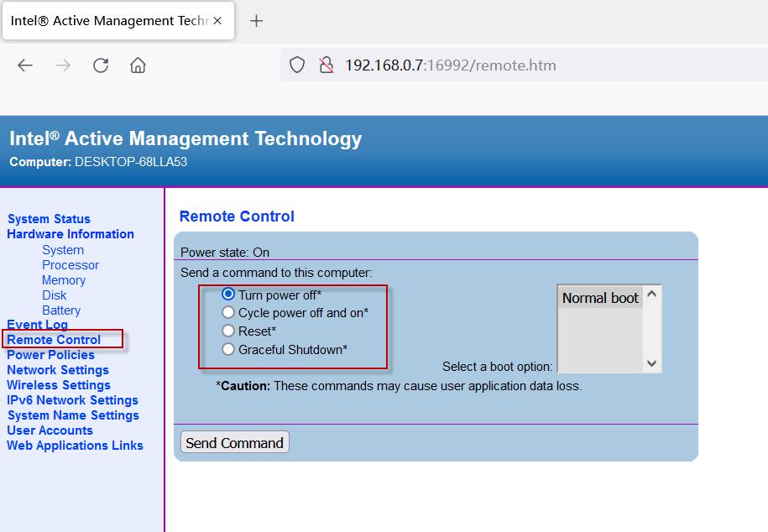Open the Event Log sidebar link
This screenshot has width=768, height=532.
tap(37, 325)
